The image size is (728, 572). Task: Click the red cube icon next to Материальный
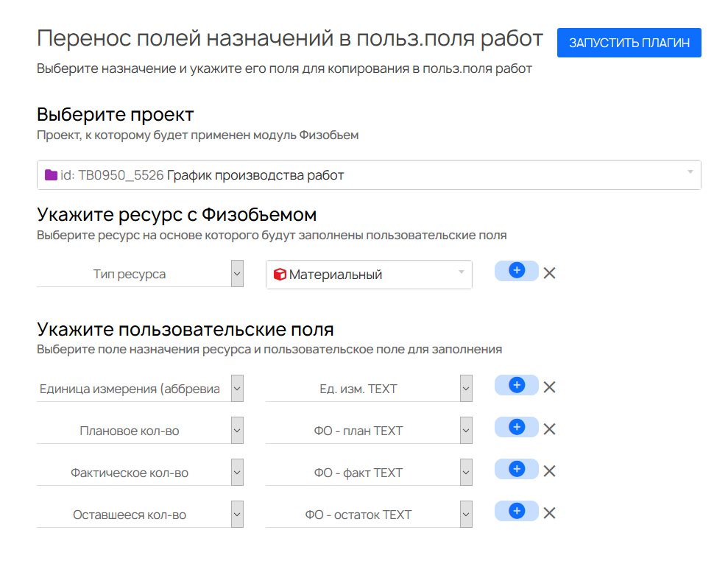coord(280,275)
